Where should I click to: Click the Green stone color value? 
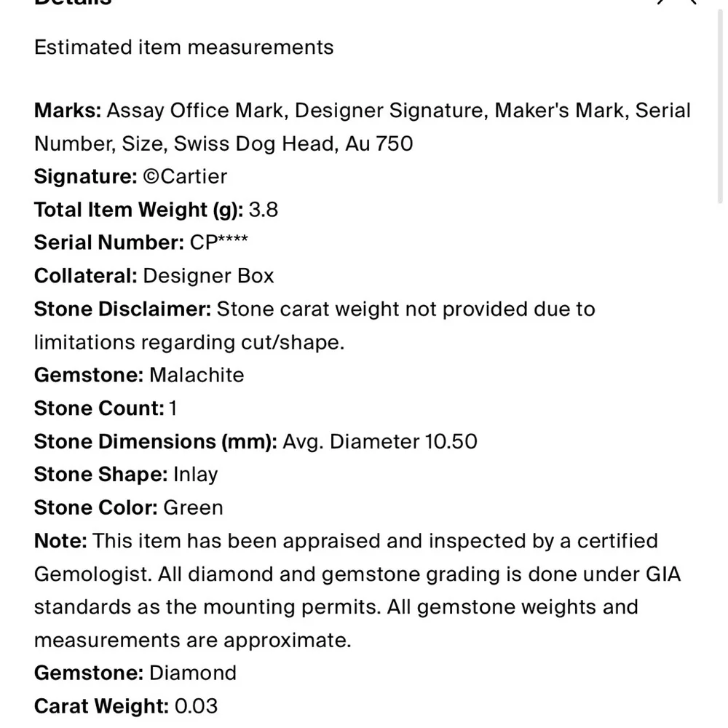click(193, 507)
